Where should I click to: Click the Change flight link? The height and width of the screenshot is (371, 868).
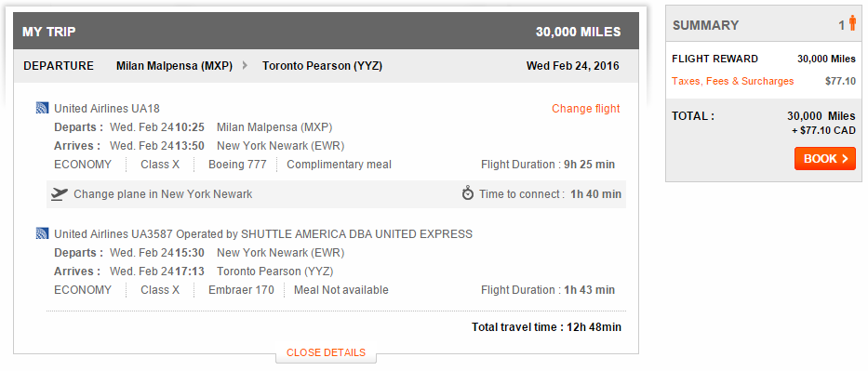(586, 109)
